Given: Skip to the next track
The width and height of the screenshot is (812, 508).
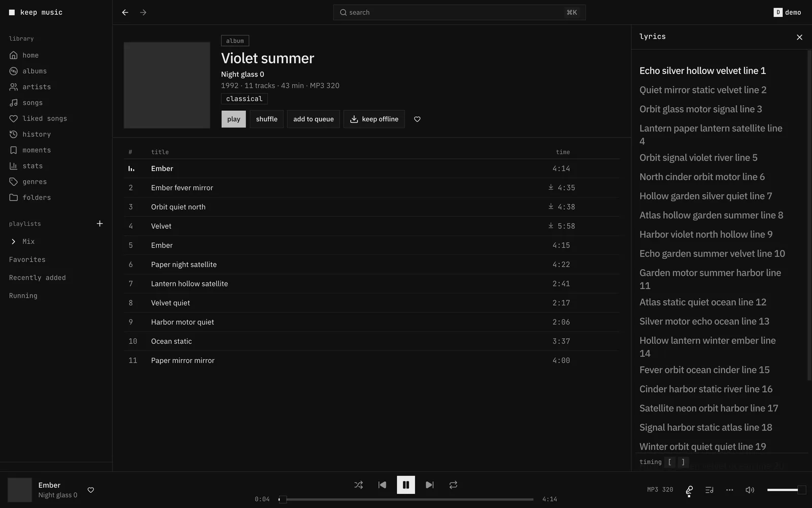Looking at the screenshot, I should (x=429, y=485).
